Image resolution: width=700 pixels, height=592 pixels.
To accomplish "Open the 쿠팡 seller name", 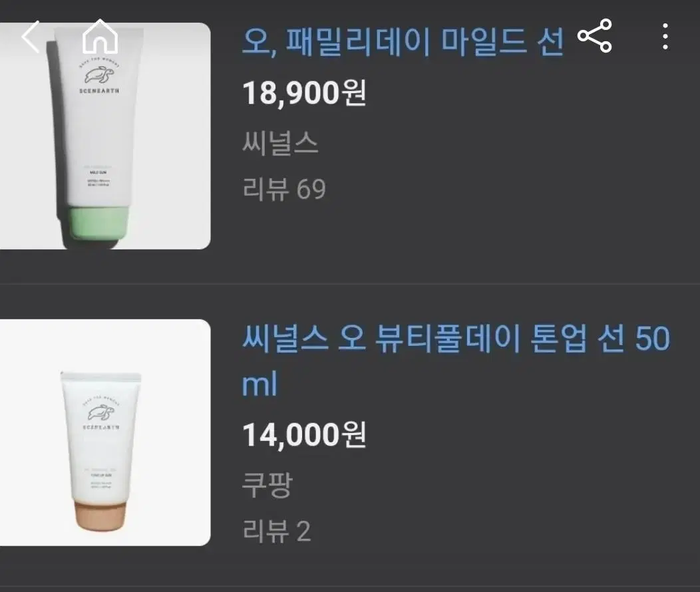I will pos(267,484).
